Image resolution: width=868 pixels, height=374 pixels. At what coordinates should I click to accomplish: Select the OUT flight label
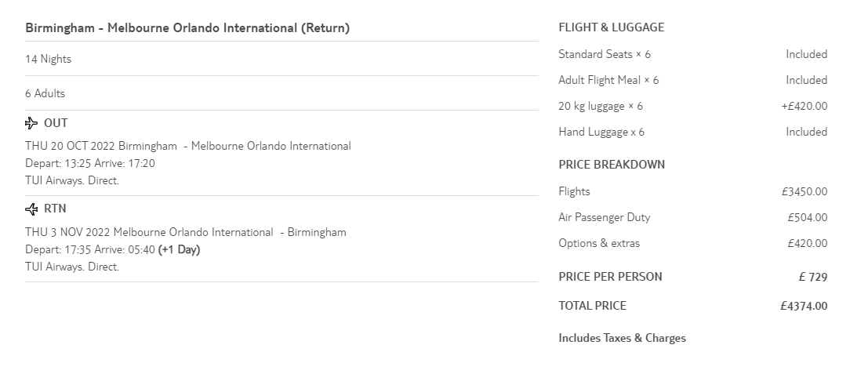56,123
